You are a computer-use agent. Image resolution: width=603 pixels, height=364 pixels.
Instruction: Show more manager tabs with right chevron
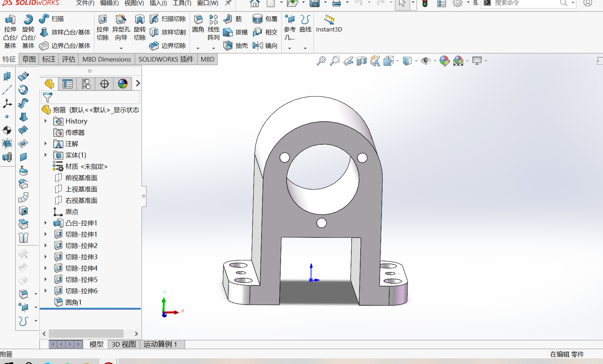click(x=138, y=83)
